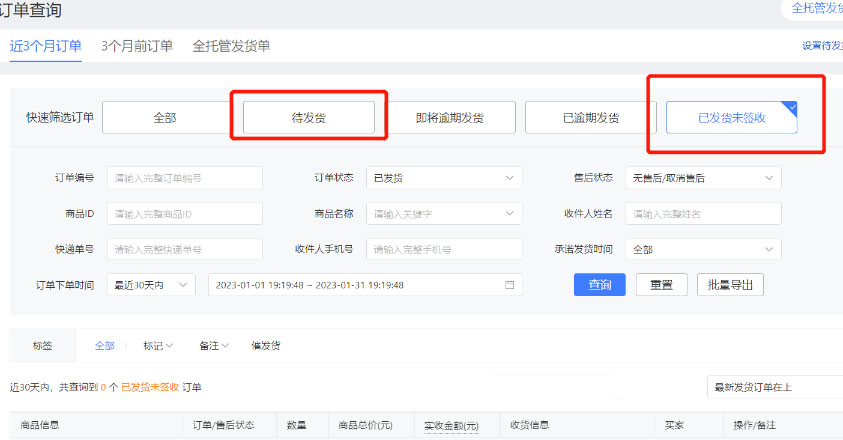The image size is (843, 440).
Task: Open the order date range picker field
Action: pos(365,285)
